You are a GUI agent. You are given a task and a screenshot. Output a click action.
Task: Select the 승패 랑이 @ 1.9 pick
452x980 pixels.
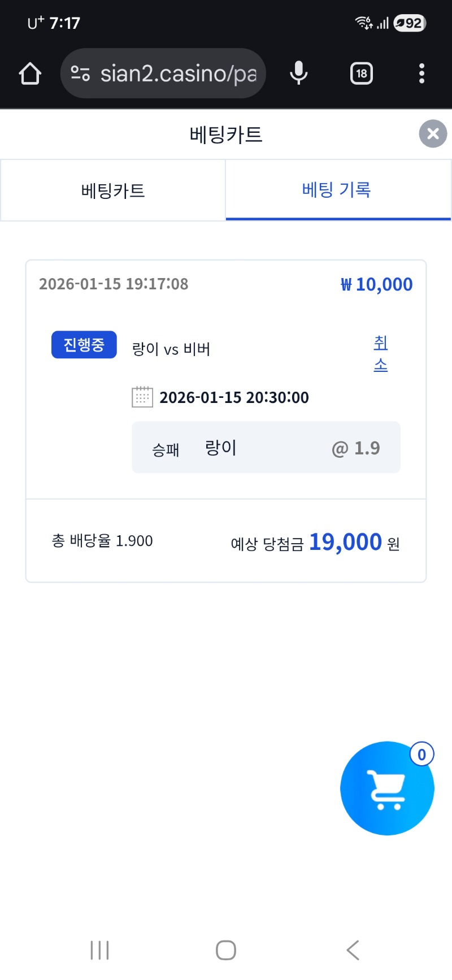pos(266,448)
